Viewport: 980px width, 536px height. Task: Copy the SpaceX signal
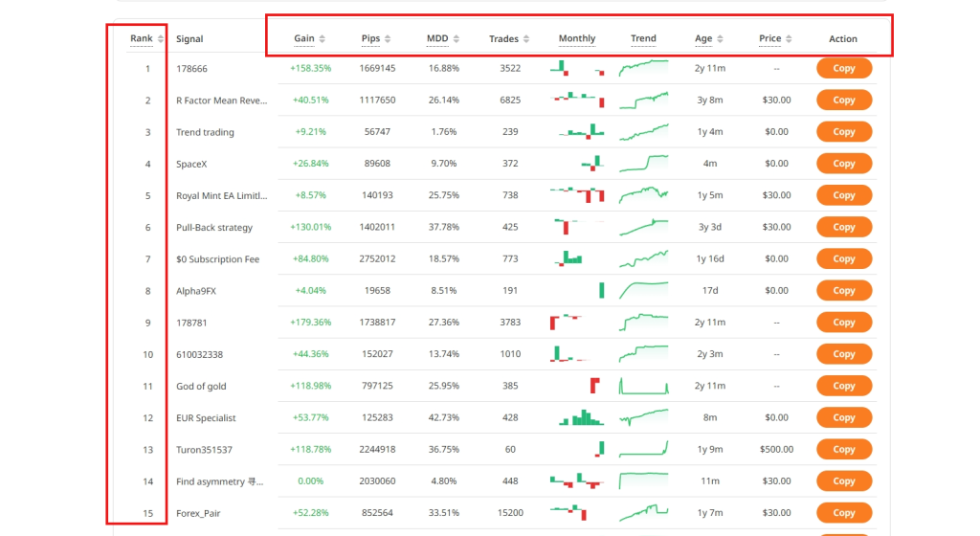coord(843,164)
